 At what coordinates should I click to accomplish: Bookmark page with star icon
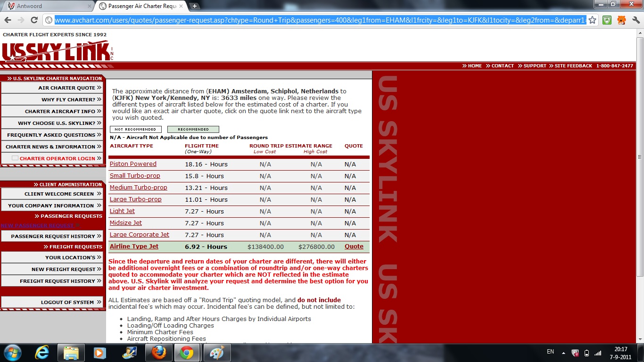pos(592,20)
